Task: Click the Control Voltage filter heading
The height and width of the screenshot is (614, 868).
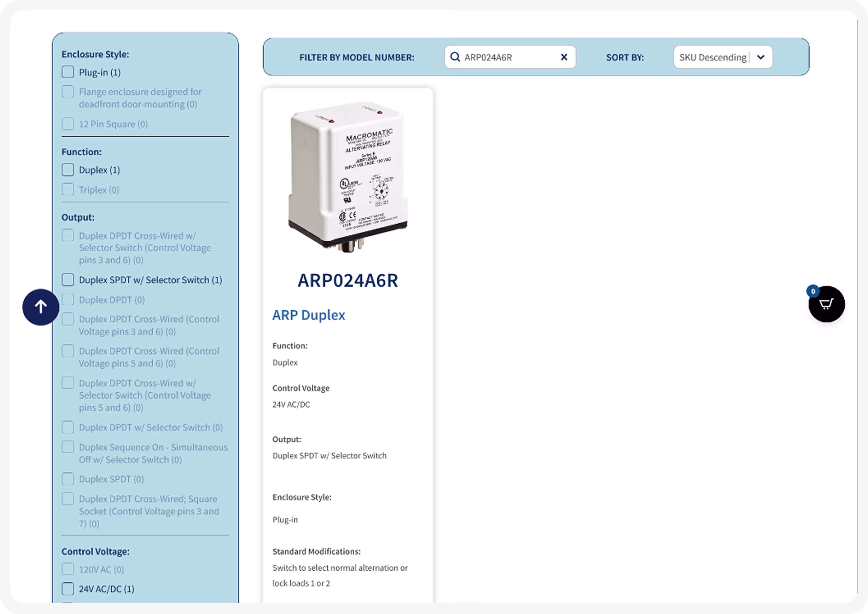Action: click(x=95, y=551)
